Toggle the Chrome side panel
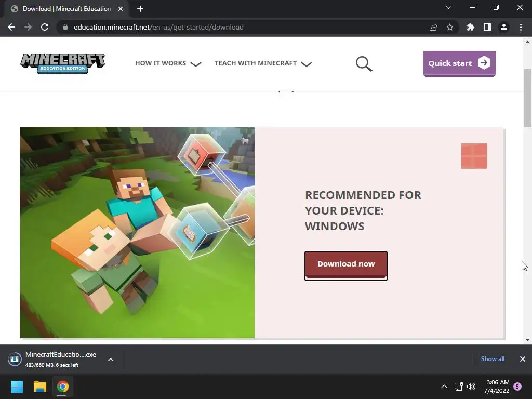 (487, 27)
